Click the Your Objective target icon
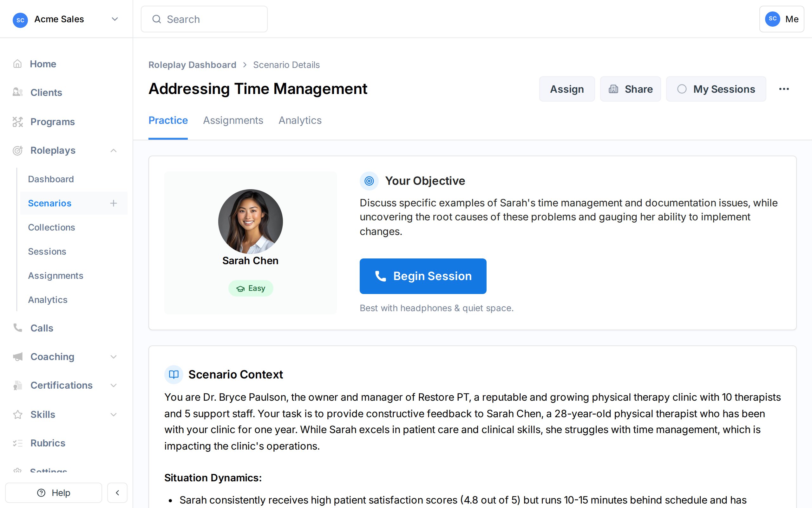The image size is (812, 508). pyautogui.click(x=369, y=181)
